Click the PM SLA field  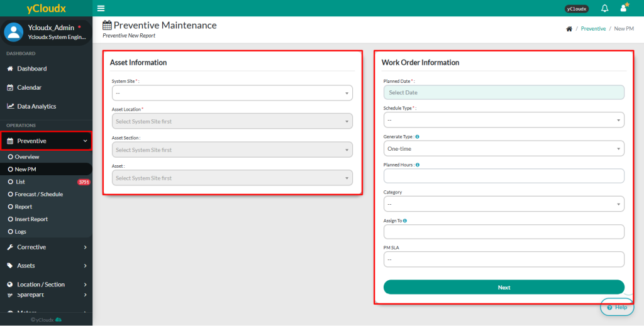tap(504, 259)
